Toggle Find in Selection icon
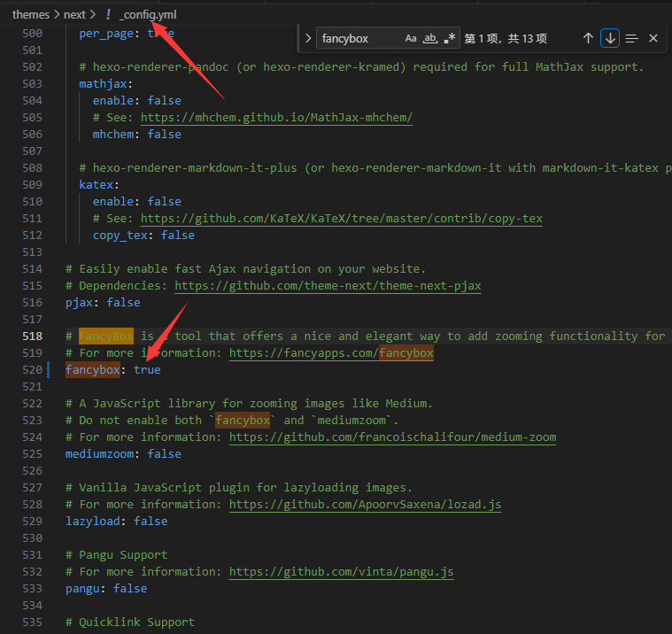 [x=631, y=39]
